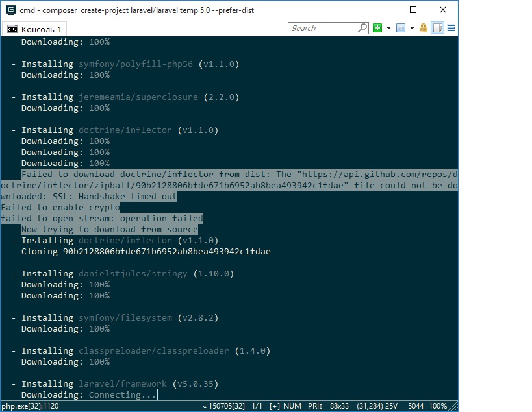Screen dimensions: 532x412
Task: Open the dropdown arrow beside new console button
Action: [x=388, y=28]
